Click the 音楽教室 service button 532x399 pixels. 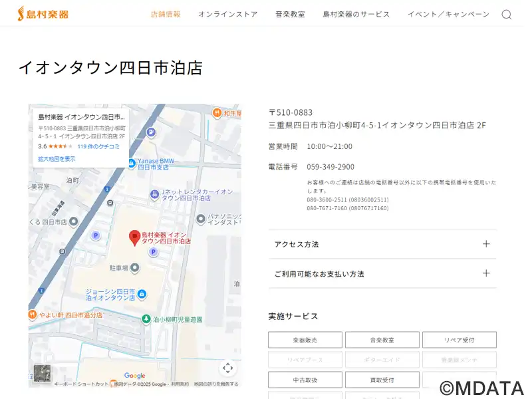coord(382,340)
